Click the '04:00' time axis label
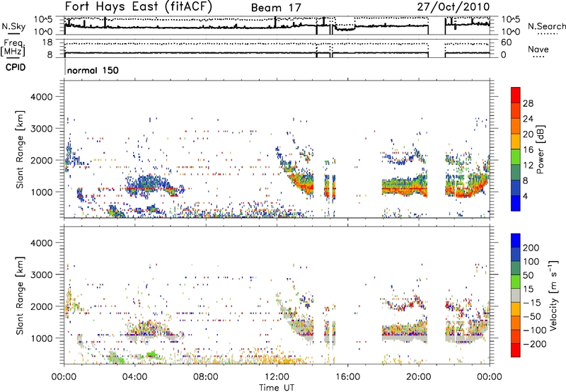The image size is (566, 392). (135, 377)
